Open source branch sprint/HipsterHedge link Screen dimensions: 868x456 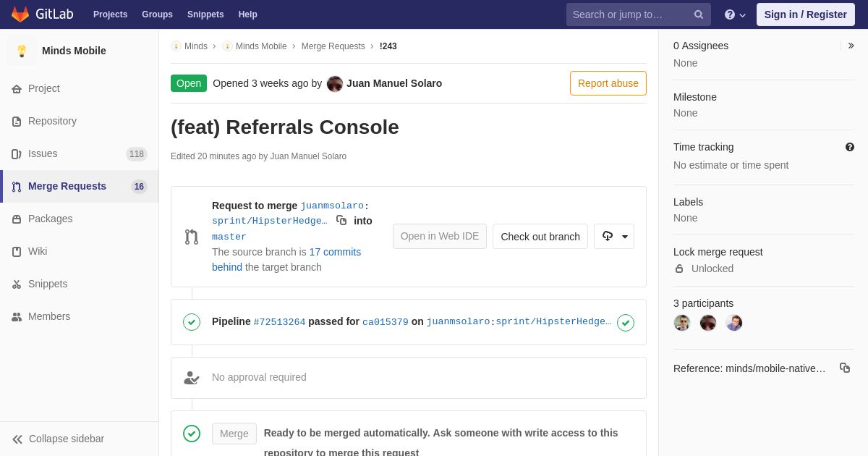pos(269,221)
